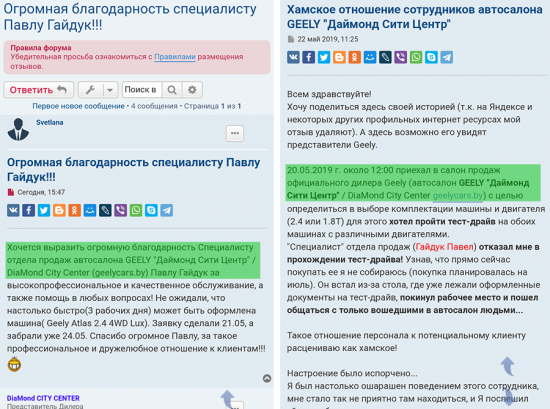Share right post on Moi Mir
This screenshot has height=409, width=550.
(370, 57)
